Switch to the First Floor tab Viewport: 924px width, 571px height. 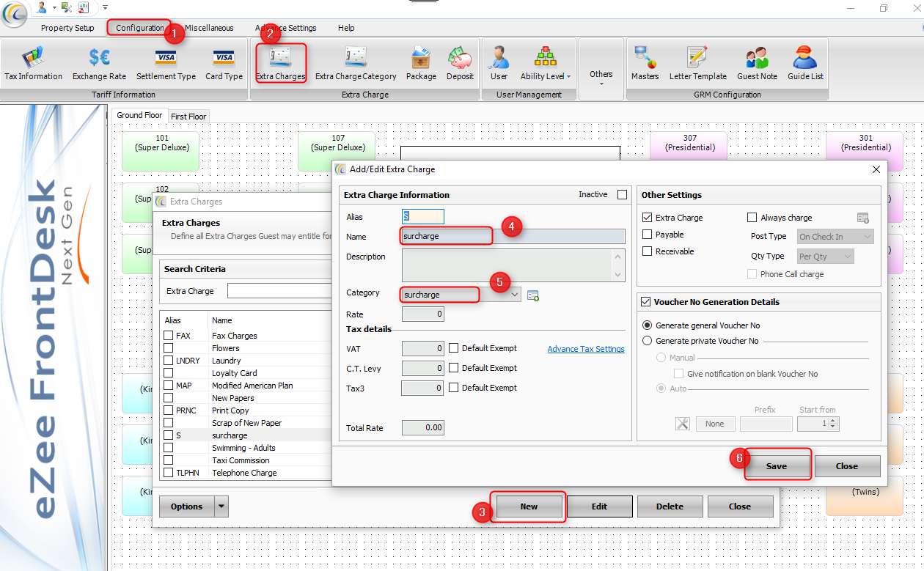click(188, 116)
